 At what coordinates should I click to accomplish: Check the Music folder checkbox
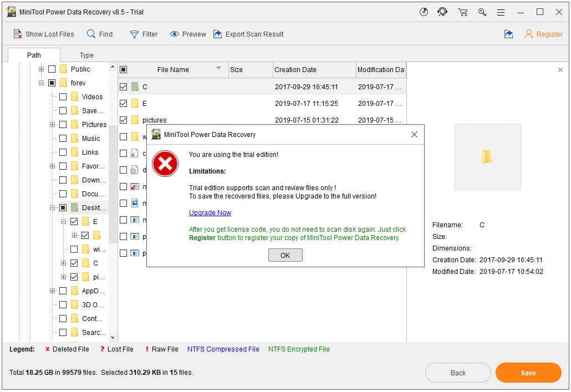click(63, 138)
